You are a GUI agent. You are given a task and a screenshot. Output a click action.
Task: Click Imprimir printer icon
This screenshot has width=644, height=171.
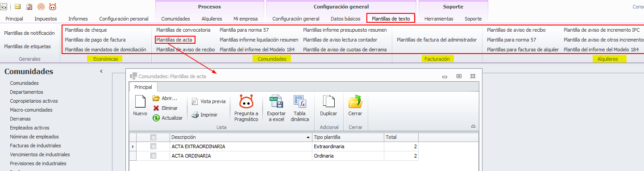195,115
